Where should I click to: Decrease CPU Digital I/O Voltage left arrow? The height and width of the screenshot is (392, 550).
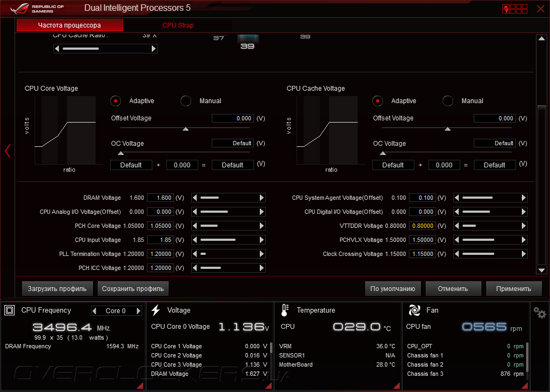(x=457, y=212)
